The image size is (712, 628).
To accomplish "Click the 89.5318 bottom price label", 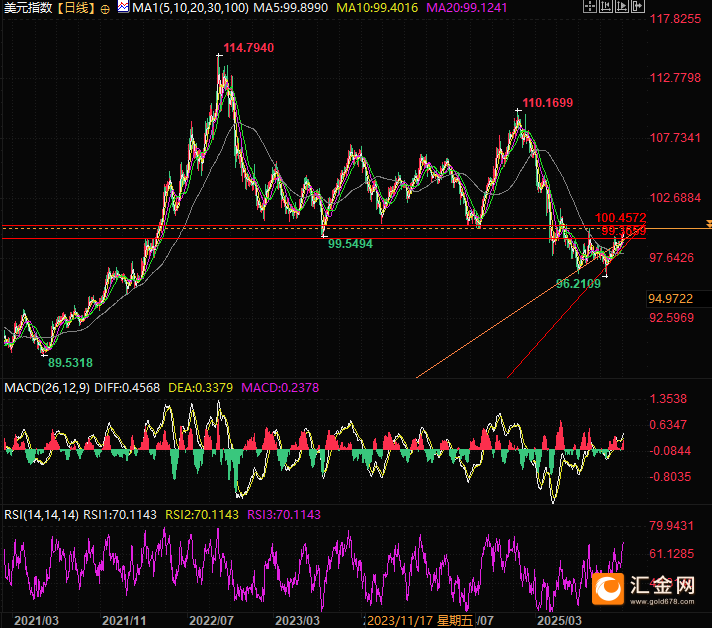I will click(x=70, y=363).
